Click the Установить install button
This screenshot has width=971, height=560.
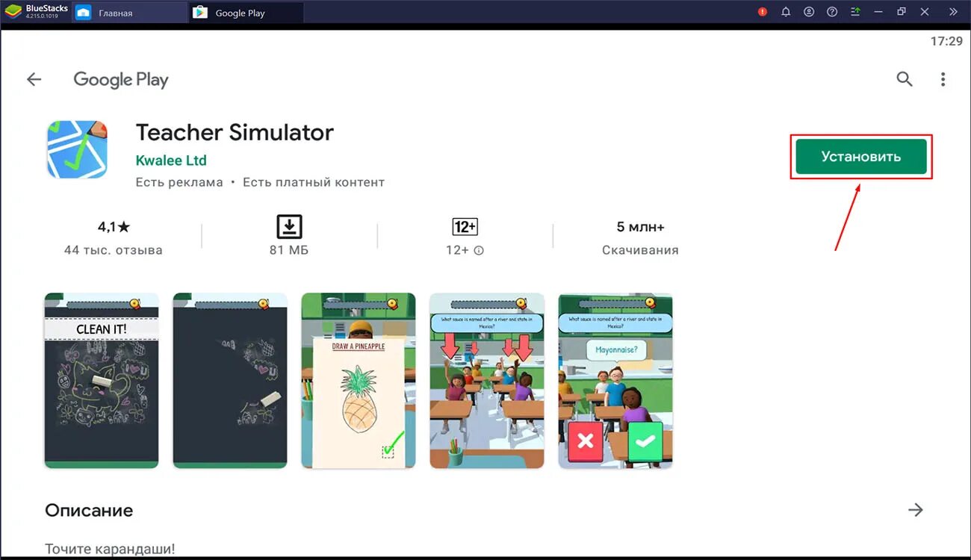[861, 157]
